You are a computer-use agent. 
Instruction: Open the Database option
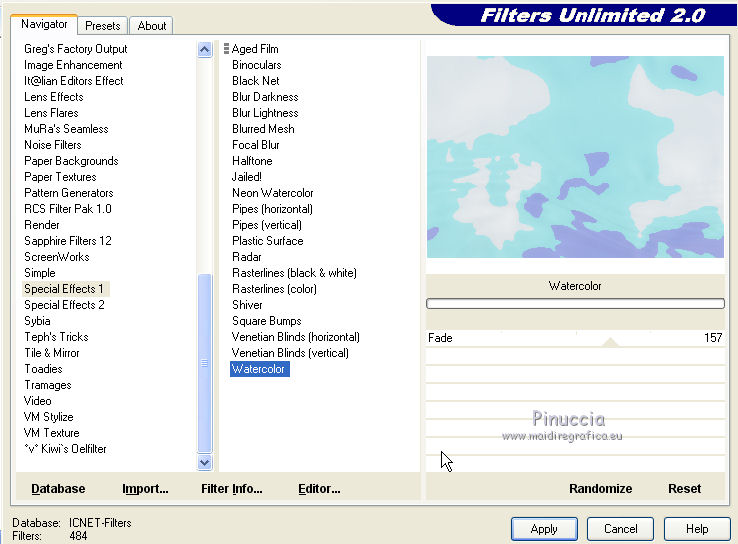pos(58,489)
